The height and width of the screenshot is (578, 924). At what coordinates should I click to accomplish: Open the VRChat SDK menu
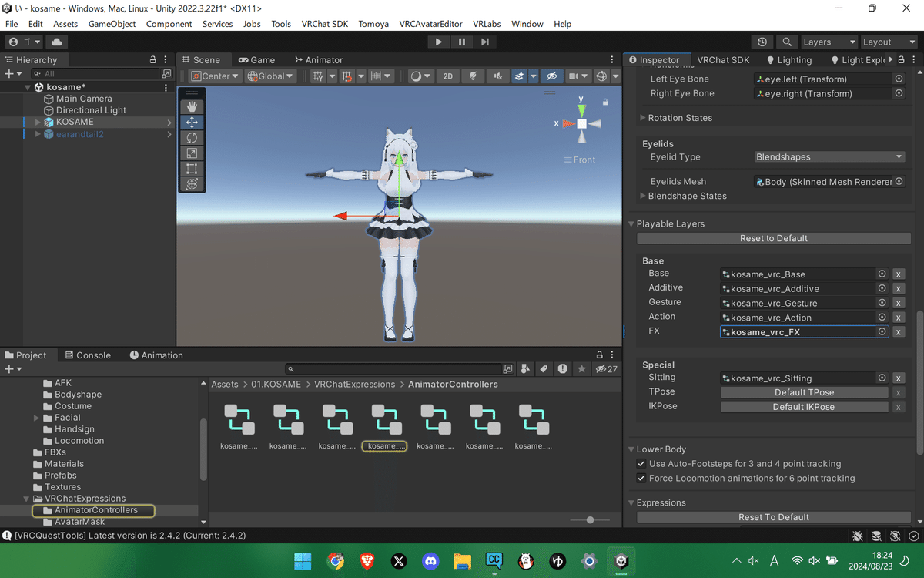(x=324, y=24)
